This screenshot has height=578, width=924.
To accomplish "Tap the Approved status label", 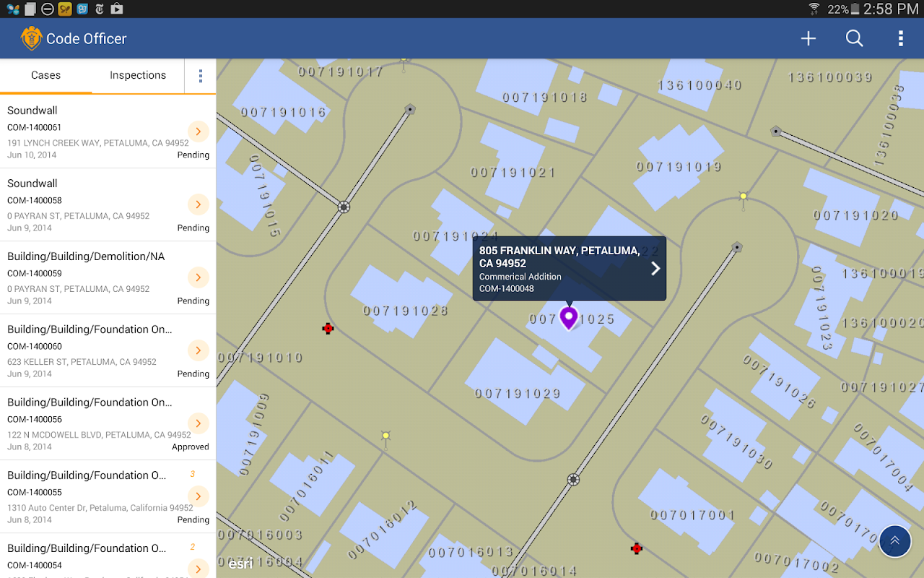I will 191,447.
